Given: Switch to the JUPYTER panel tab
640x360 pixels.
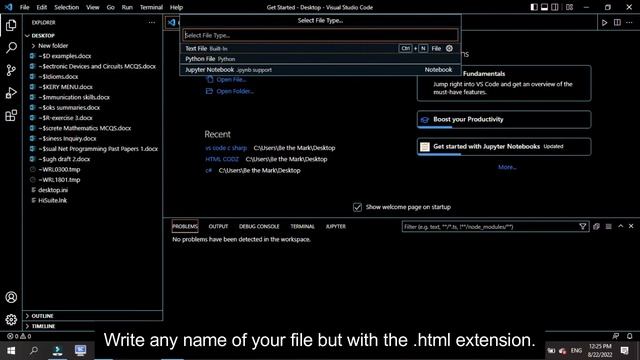Looking at the screenshot, I should (x=336, y=227).
